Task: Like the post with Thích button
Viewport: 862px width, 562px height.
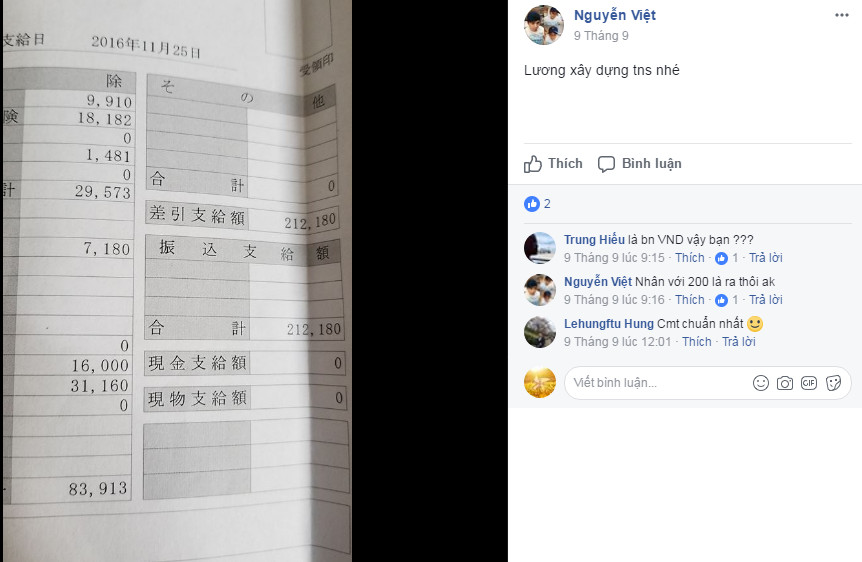Action: pyautogui.click(x=553, y=163)
